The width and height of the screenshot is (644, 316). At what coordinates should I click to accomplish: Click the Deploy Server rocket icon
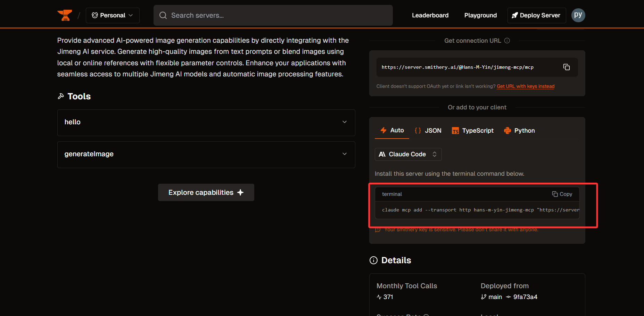tap(515, 15)
